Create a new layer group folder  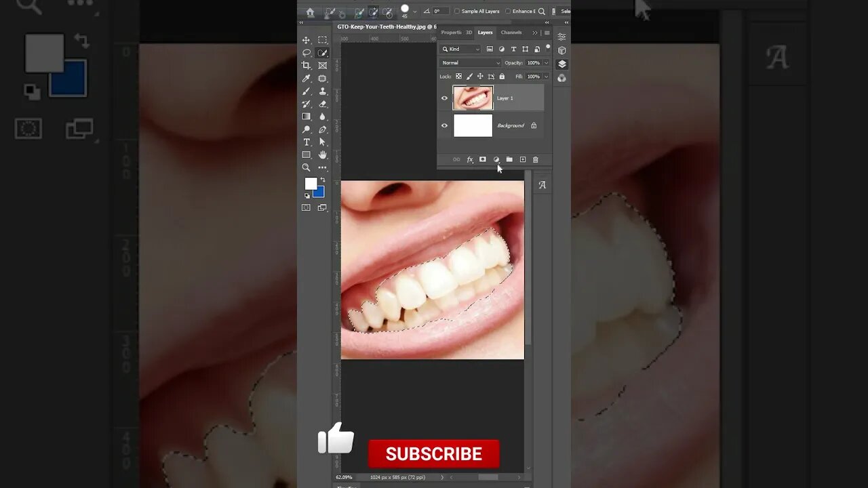509,160
